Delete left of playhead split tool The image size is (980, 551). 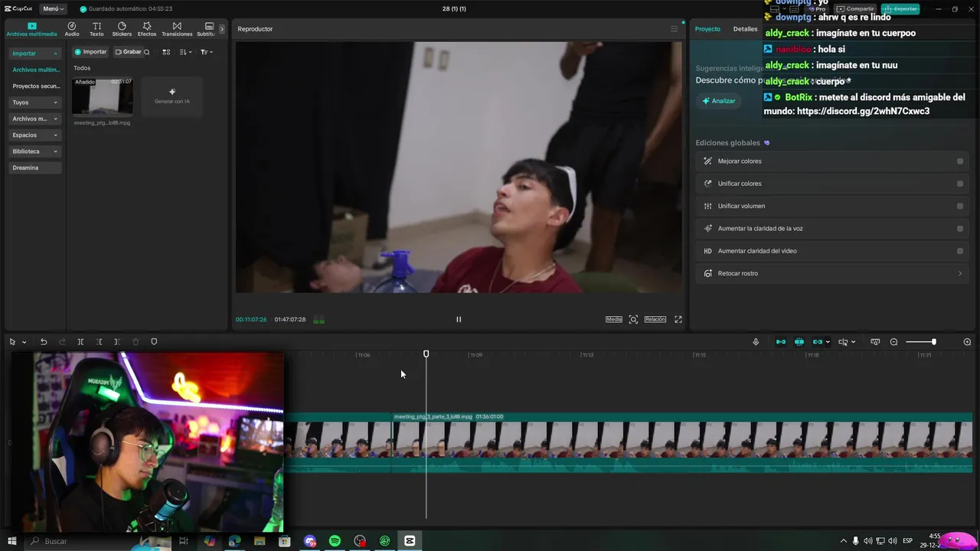click(99, 342)
